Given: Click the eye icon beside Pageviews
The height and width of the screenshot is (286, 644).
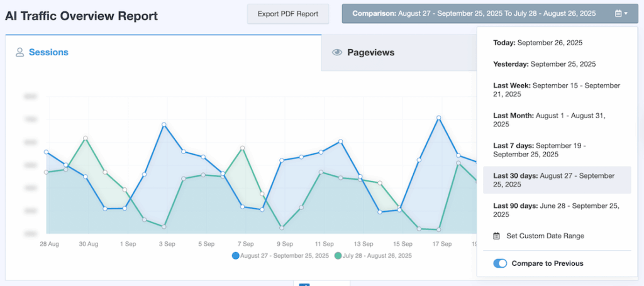Looking at the screenshot, I should (x=337, y=53).
